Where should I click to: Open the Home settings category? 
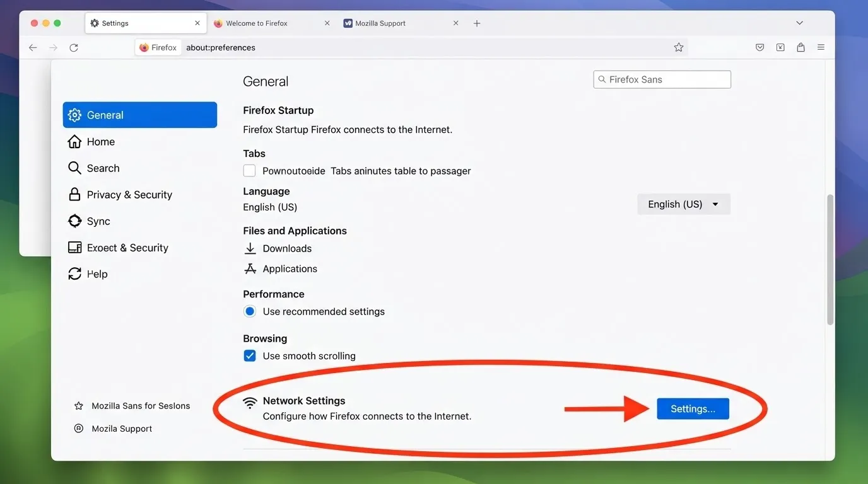91,142
